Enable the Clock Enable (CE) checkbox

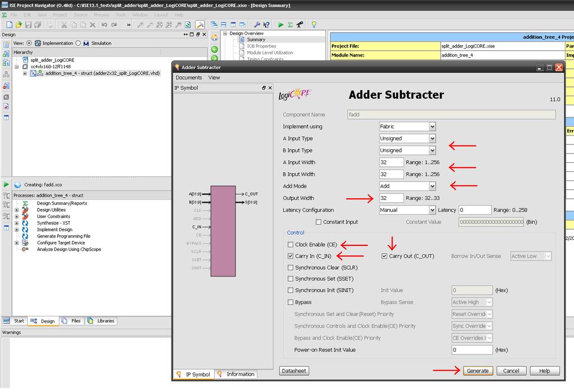click(290, 244)
